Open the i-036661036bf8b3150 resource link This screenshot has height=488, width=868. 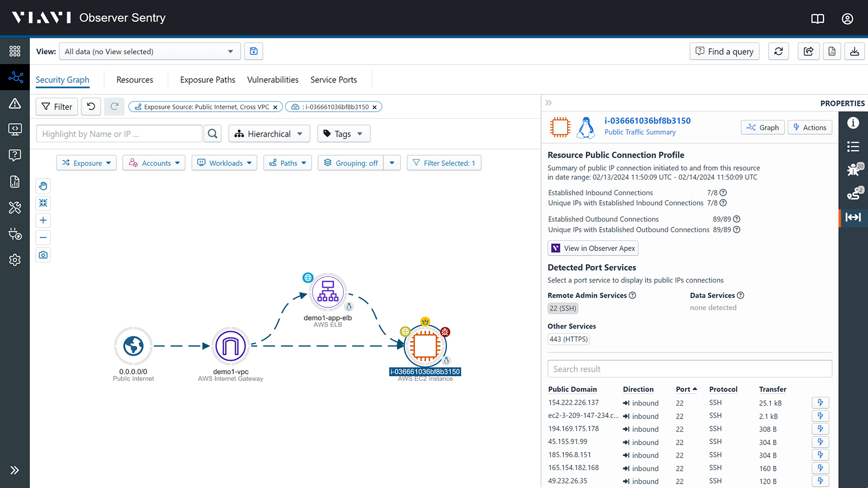point(647,120)
